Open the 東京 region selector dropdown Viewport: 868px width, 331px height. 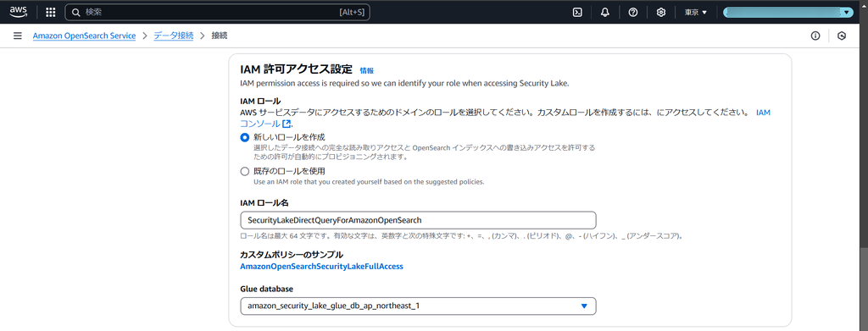click(x=695, y=12)
